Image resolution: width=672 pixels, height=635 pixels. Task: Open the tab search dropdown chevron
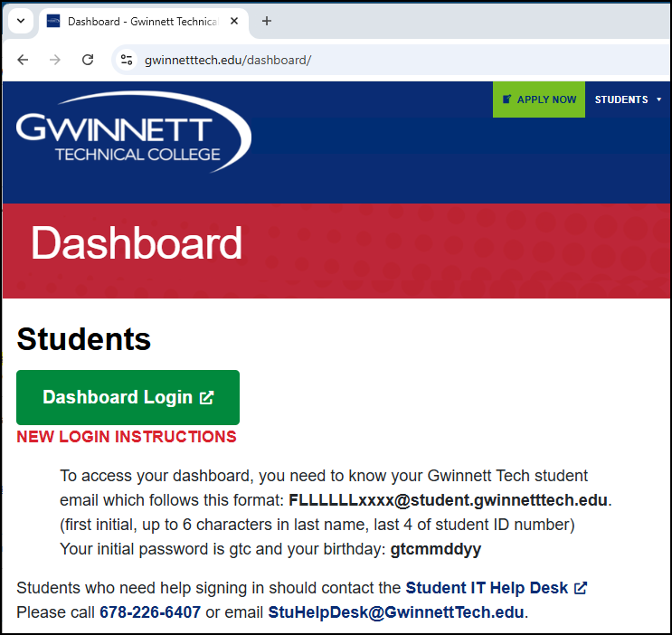21,21
